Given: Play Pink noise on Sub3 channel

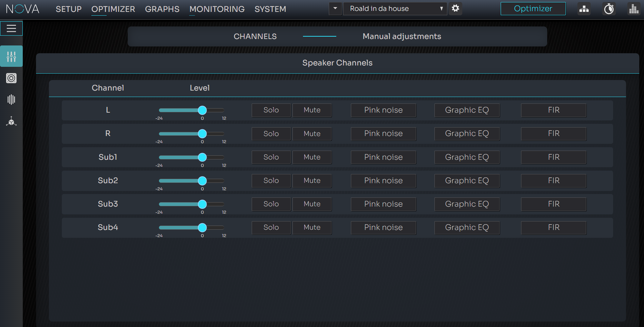Looking at the screenshot, I should (383, 204).
